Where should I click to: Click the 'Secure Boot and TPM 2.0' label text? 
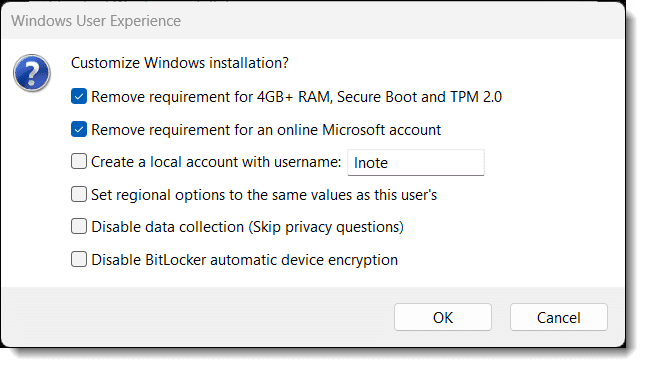[x=419, y=97]
